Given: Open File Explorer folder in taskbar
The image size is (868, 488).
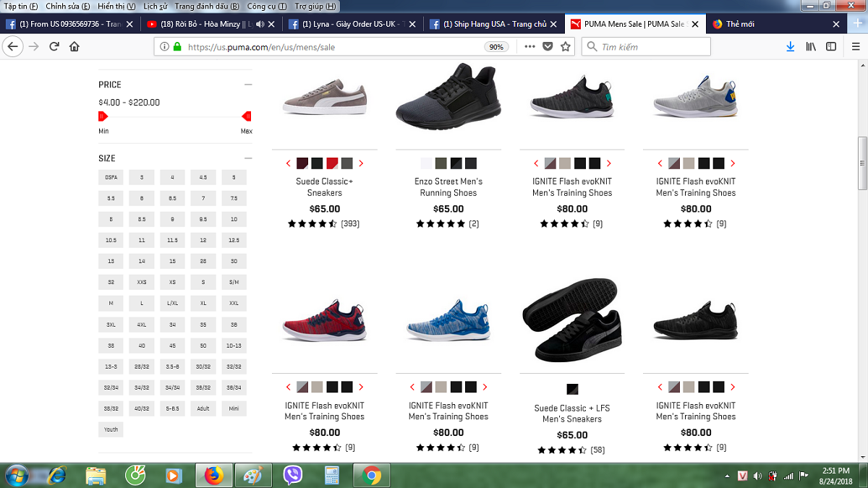Looking at the screenshot, I should [x=96, y=476].
